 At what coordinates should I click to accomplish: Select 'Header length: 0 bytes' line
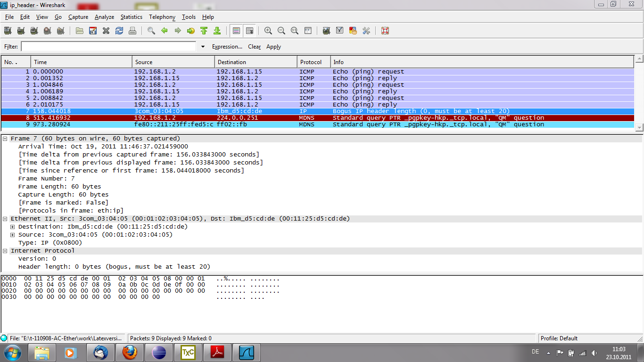(114, 267)
